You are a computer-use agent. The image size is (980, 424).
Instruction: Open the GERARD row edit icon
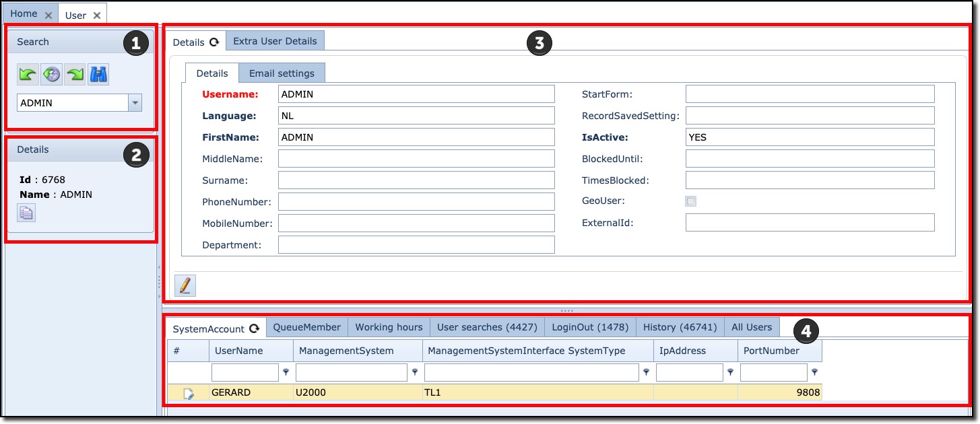(188, 392)
